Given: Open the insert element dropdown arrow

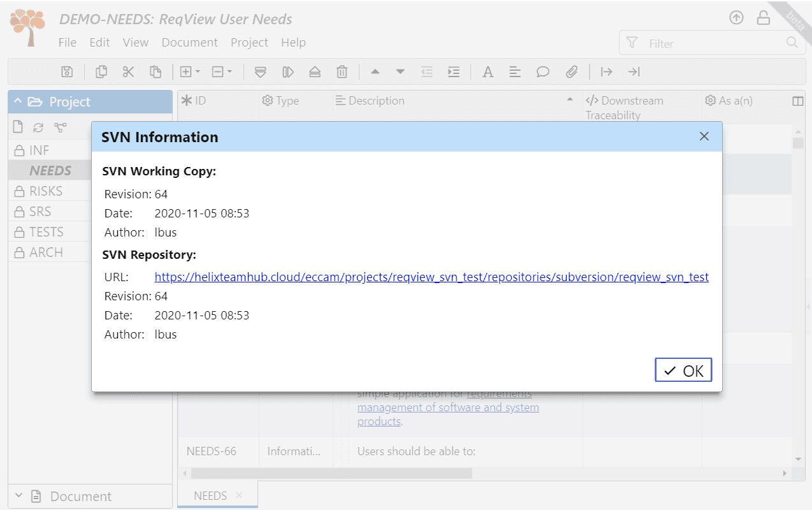Looking at the screenshot, I should tap(198, 71).
